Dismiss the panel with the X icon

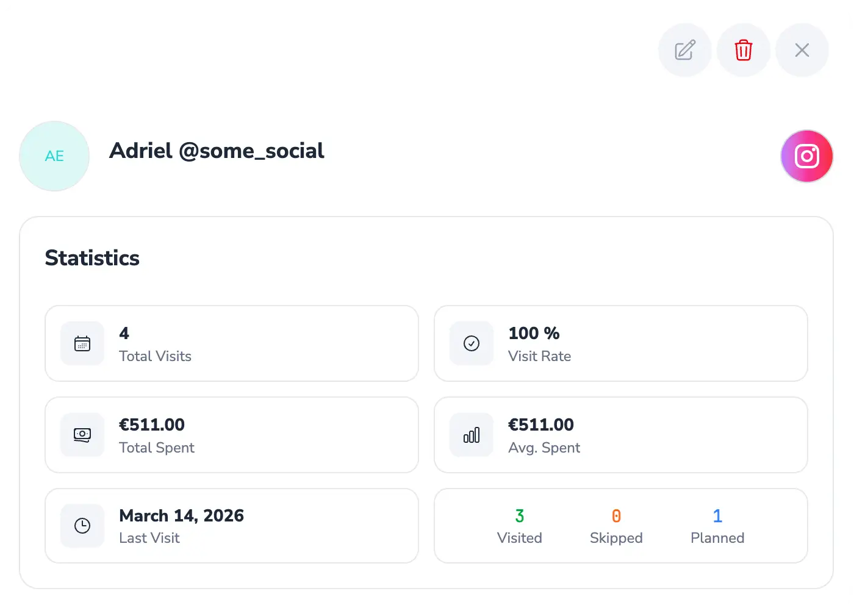coord(802,50)
